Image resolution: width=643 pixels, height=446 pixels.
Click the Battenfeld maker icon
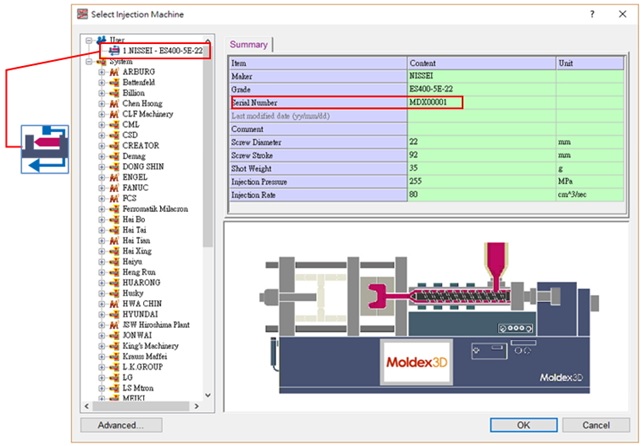click(114, 82)
